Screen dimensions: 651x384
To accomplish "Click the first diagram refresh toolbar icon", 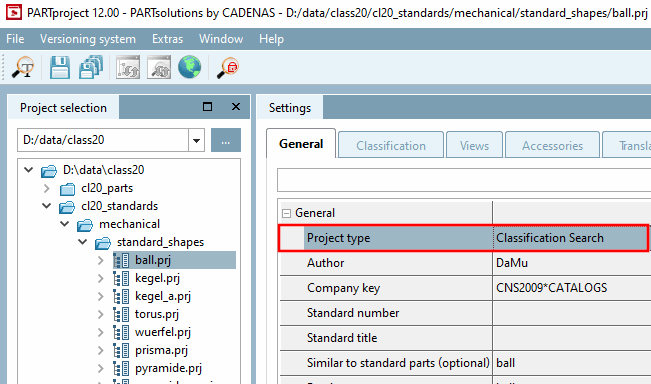I will (128, 67).
